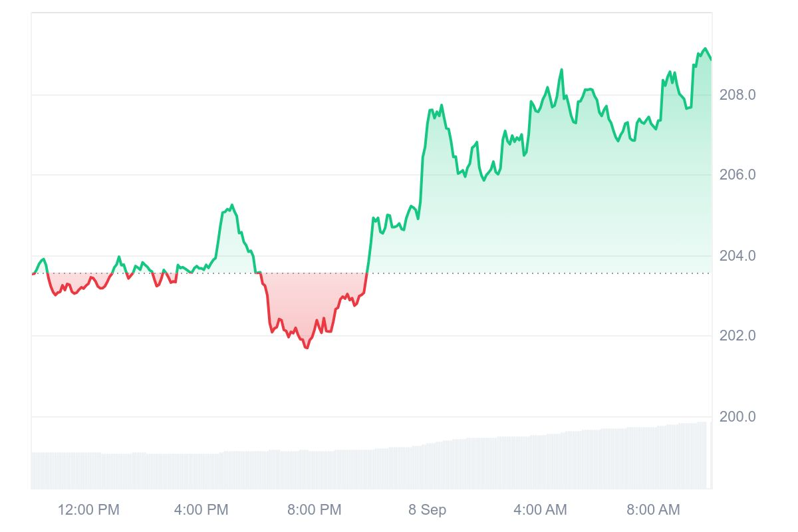The height and width of the screenshot is (532, 798).
Task: Click the green price bump peak after 4:00 PM
Action: pyautogui.click(x=231, y=205)
